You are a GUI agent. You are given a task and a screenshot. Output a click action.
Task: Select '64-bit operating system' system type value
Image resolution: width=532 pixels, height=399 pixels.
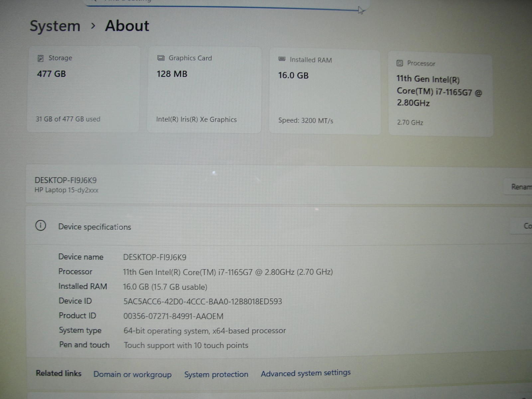pos(204,331)
